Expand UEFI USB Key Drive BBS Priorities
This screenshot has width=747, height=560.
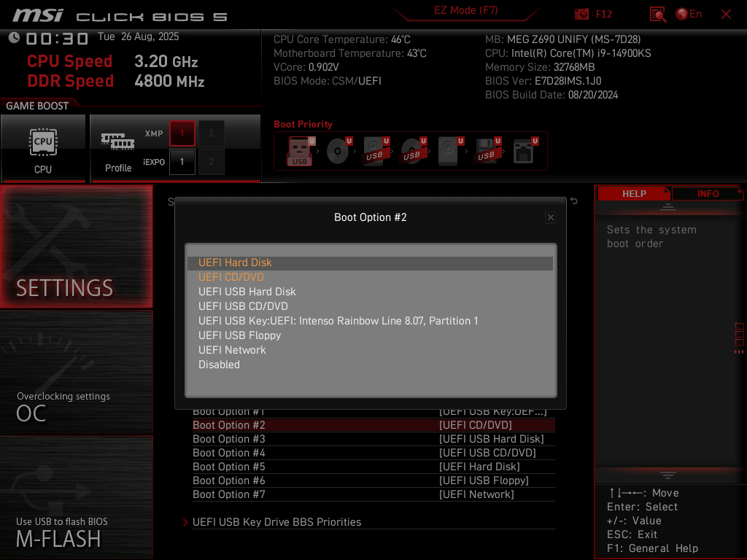[x=276, y=522]
